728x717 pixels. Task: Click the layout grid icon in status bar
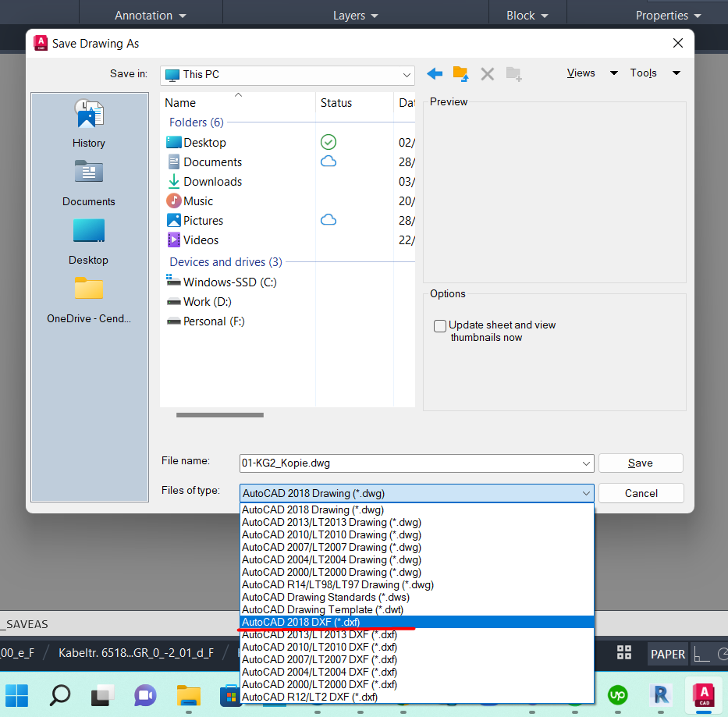624,652
